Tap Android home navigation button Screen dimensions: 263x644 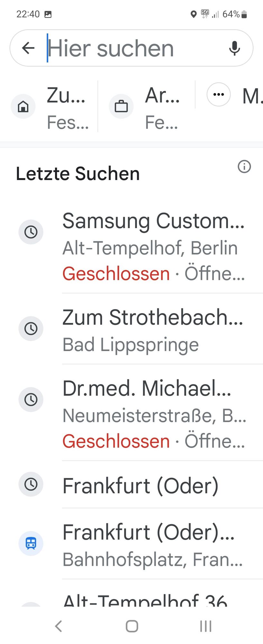pyautogui.click(x=132, y=626)
